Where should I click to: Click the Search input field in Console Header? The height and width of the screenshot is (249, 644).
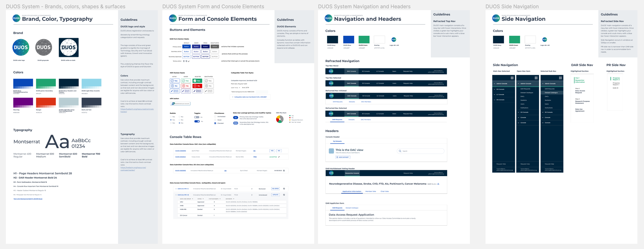420,151
